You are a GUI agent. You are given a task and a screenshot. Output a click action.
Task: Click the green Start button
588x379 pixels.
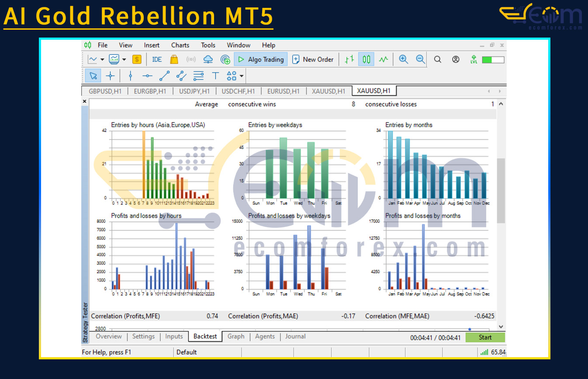(485, 337)
